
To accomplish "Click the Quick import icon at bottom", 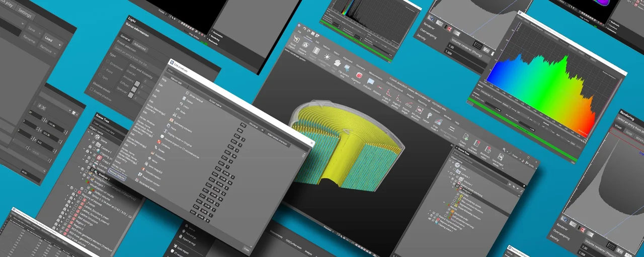I will [175, 245].
